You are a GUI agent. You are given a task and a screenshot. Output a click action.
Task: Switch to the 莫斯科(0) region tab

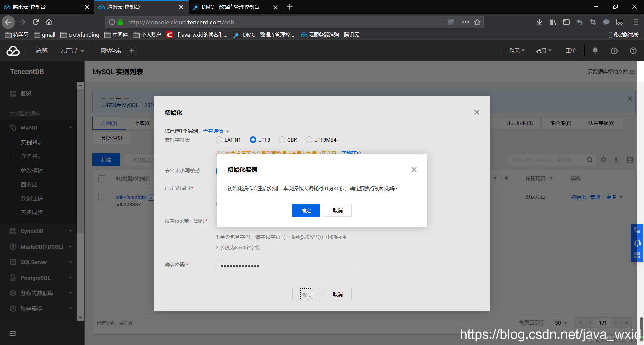tap(112, 138)
